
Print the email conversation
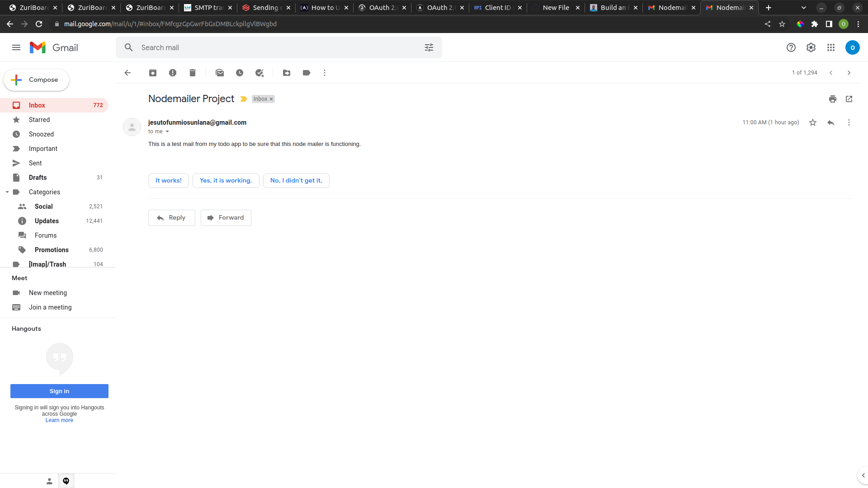click(833, 99)
